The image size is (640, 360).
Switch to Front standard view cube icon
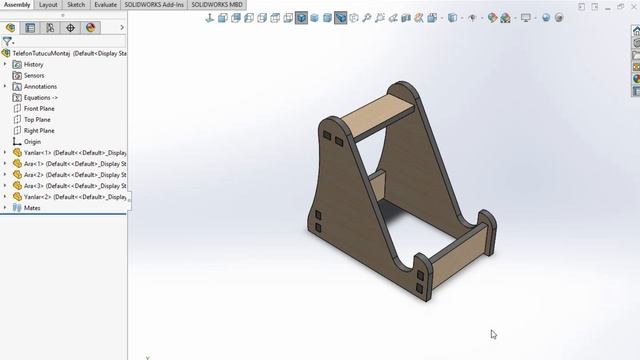(x=222, y=18)
